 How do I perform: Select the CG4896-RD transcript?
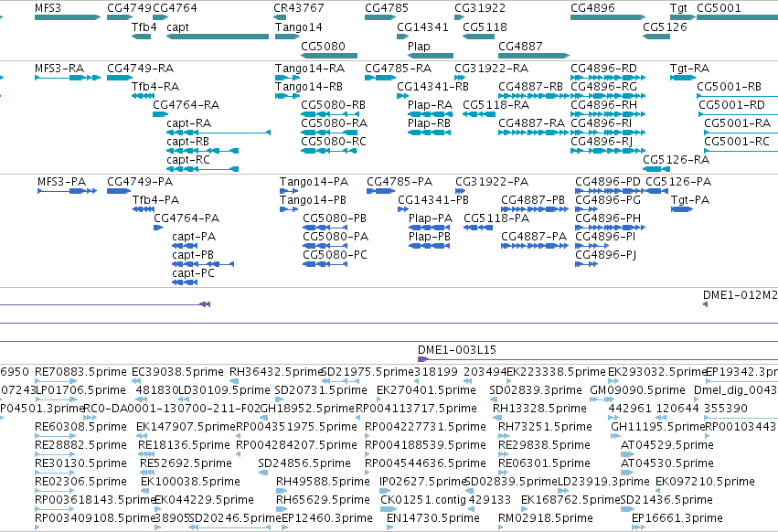click(x=608, y=78)
